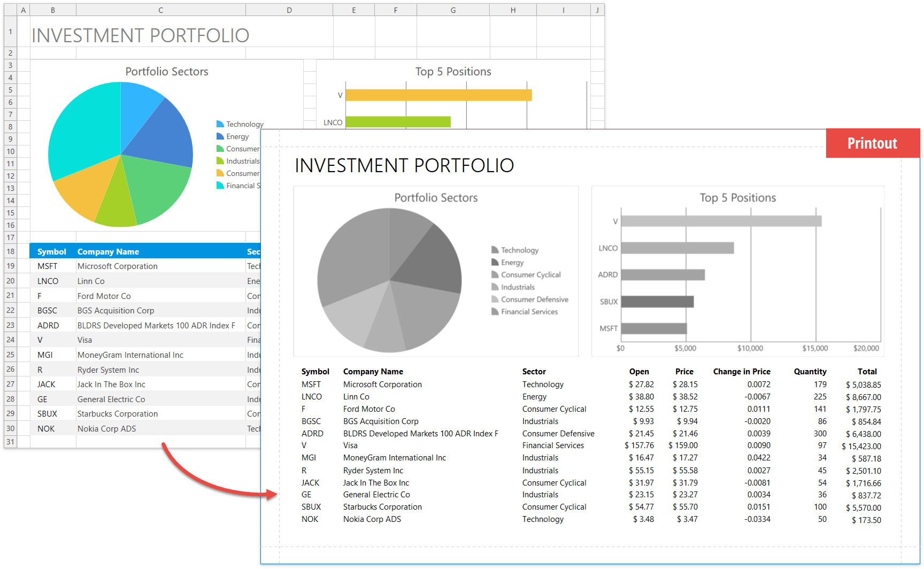Viewport: 924px width, 569px height.
Task: Click the yellow V bar in colored chart
Action: (438, 95)
